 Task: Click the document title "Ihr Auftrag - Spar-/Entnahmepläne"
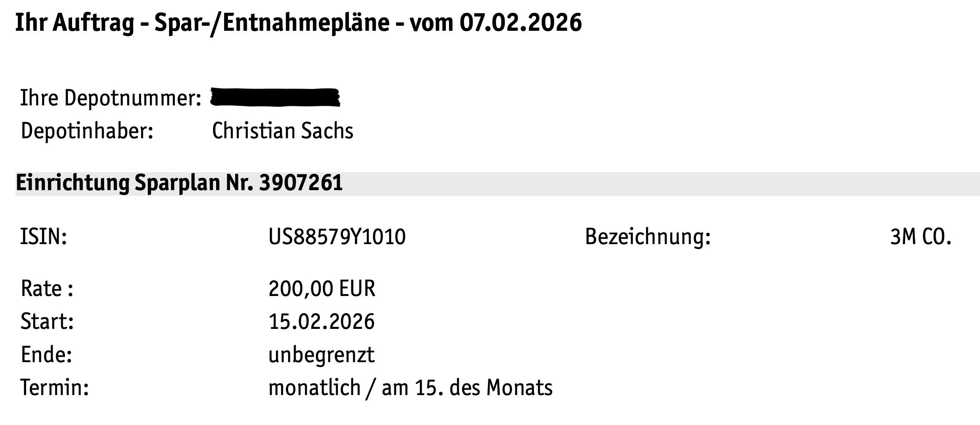(202, 23)
